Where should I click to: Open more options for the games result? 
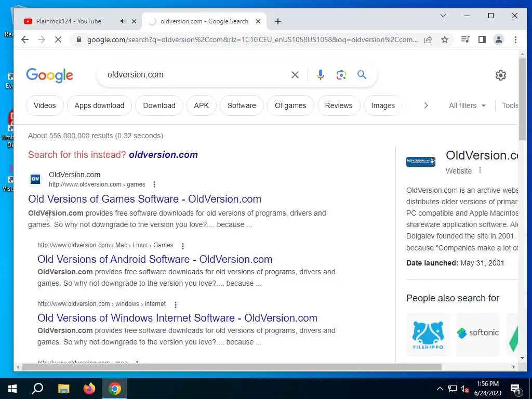(x=154, y=184)
